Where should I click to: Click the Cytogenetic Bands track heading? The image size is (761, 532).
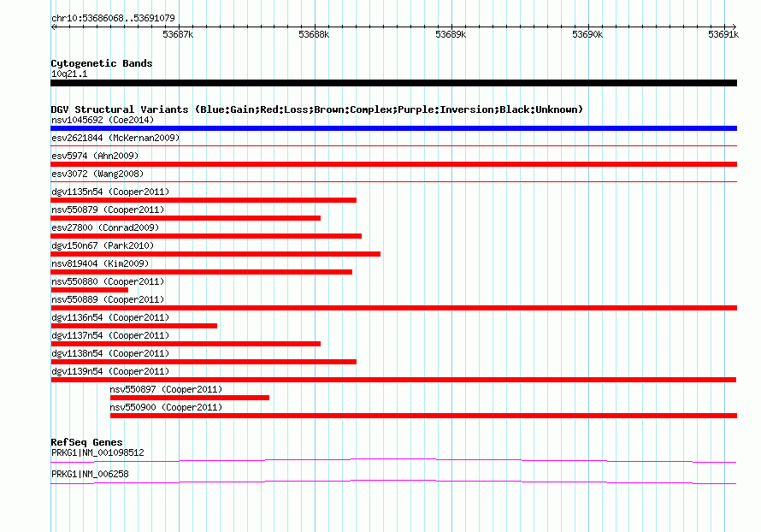click(102, 63)
